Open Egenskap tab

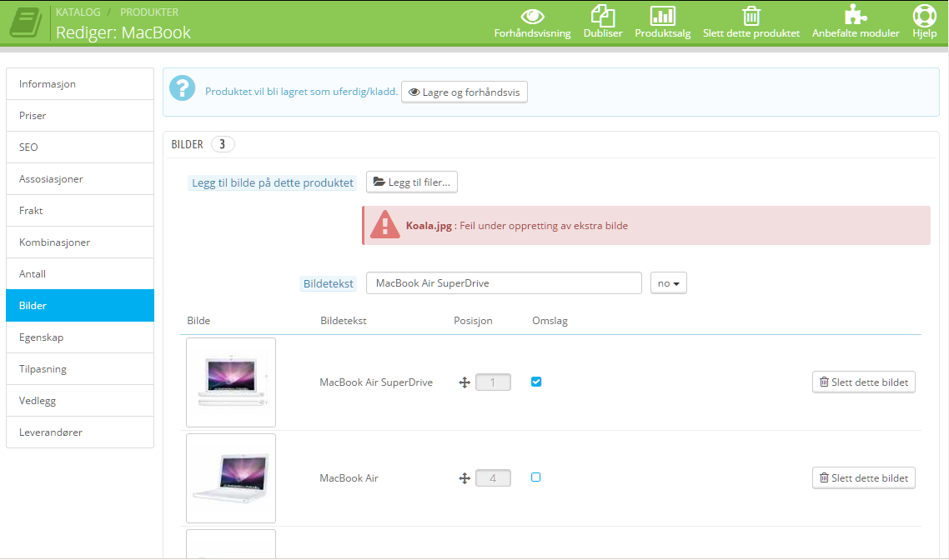coord(80,337)
